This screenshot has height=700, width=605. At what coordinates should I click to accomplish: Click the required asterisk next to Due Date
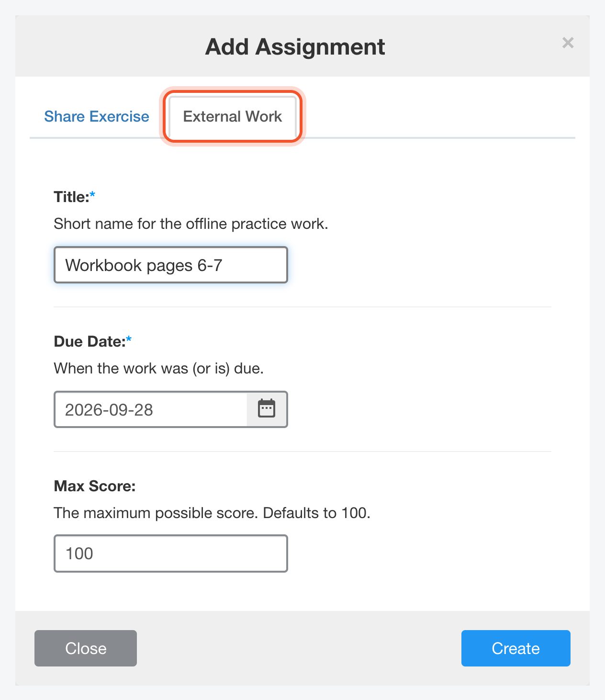click(129, 339)
